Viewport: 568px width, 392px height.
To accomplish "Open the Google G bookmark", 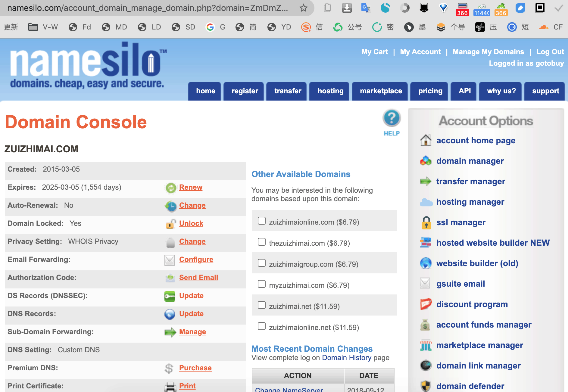I will [216, 27].
